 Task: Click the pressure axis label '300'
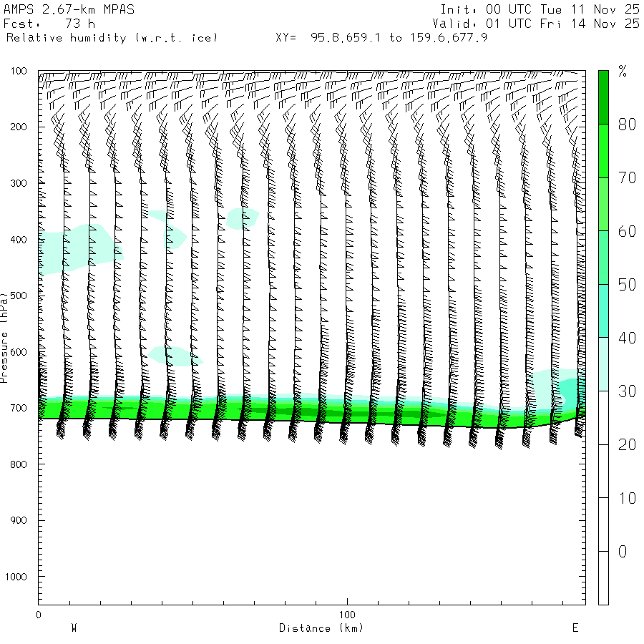pos(19,183)
